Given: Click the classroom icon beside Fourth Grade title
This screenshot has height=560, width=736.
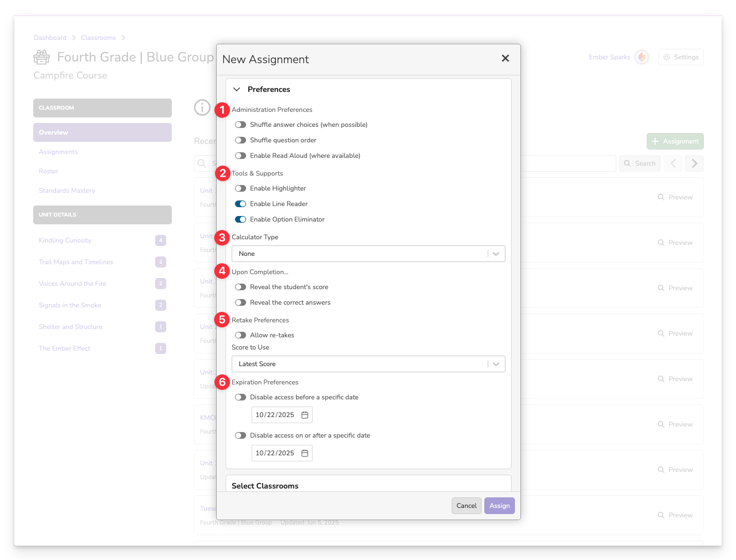Looking at the screenshot, I should click(x=42, y=57).
